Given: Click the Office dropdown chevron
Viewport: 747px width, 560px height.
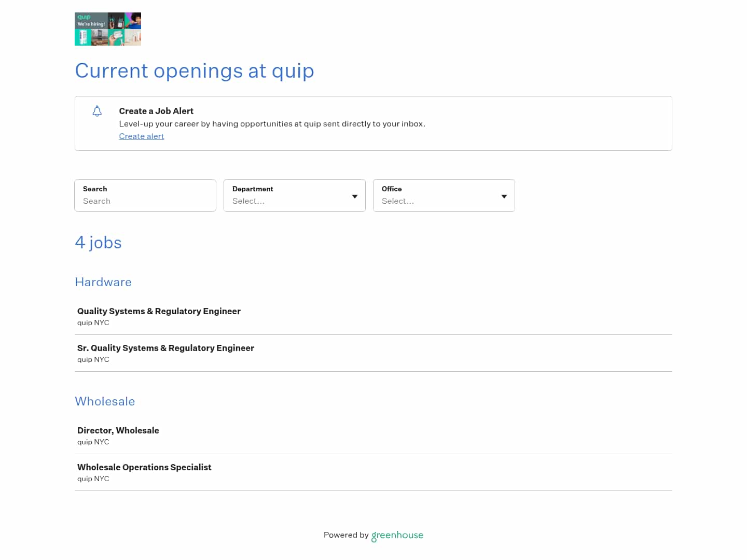Looking at the screenshot, I should click(504, 197).
